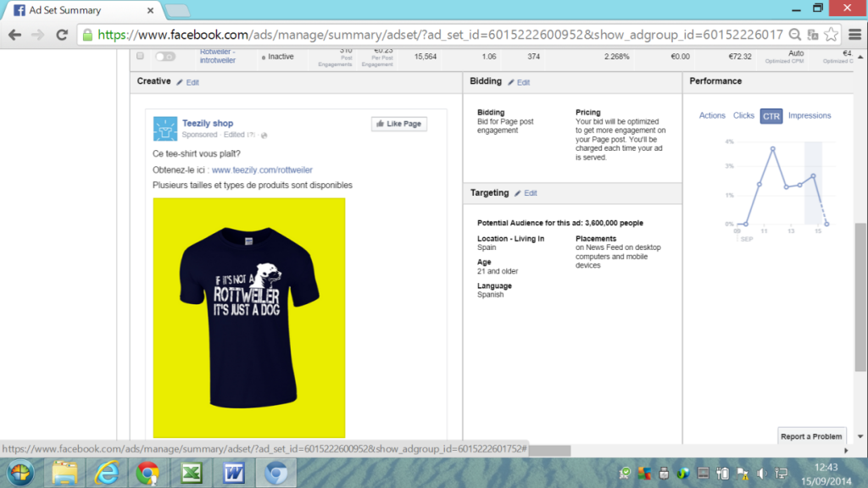Viewport: 868px width, 488px height.
Task: Show the Impressions chart
Action: tap(810, 115)
